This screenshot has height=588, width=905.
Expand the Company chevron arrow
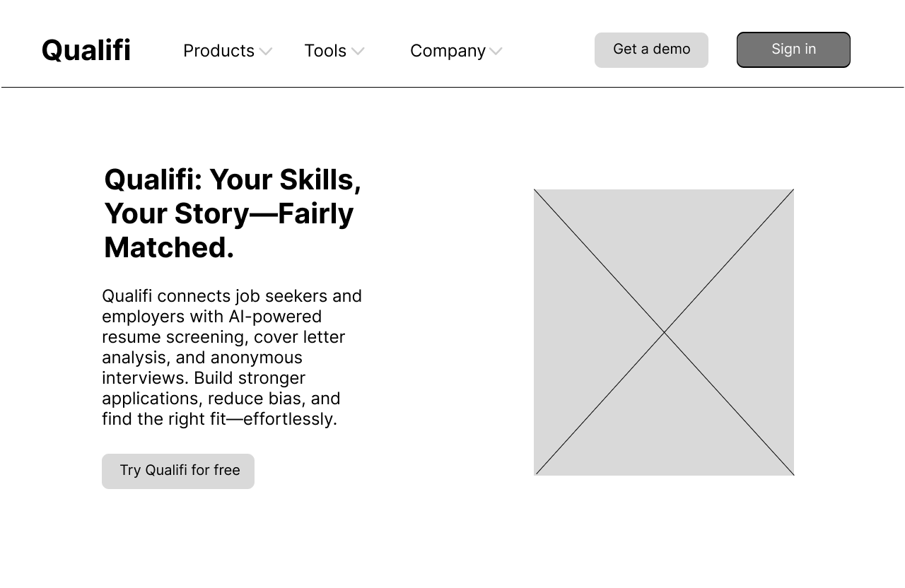click(x=496, y=52)
